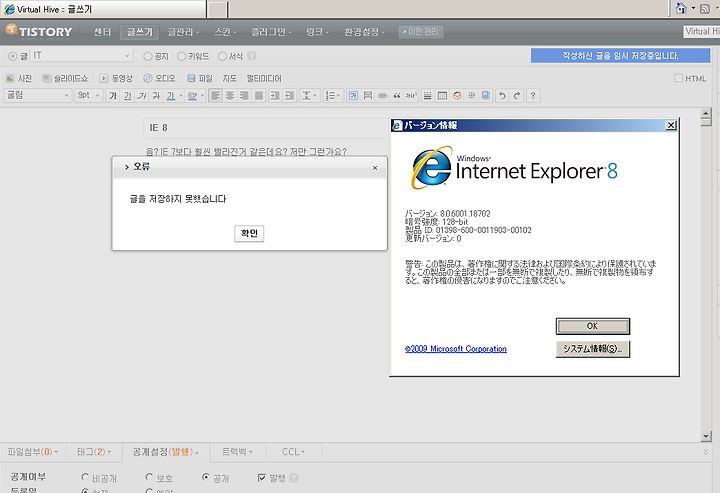Expand the 트랙백 section
720x493 pixels.
[237, 452]
